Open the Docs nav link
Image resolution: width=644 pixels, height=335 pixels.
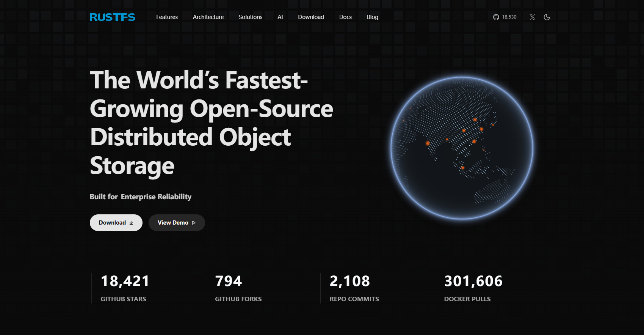[x=345, y=17]
